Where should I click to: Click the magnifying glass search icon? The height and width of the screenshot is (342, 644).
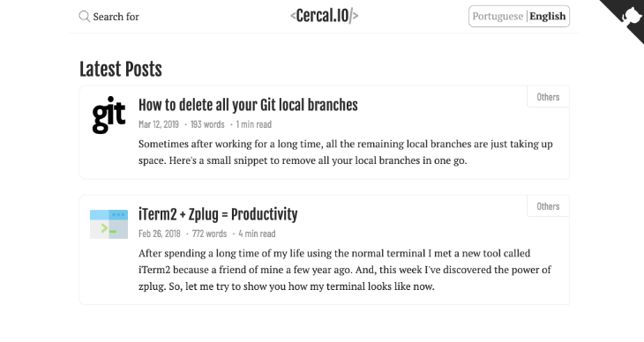pos(84,17)
